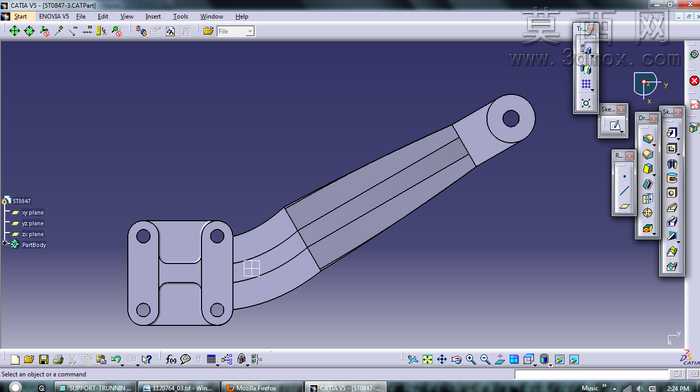Click the Save icon in bottom toolbar
Viewport: 700px width, 392px height.
tap(43, 359)
